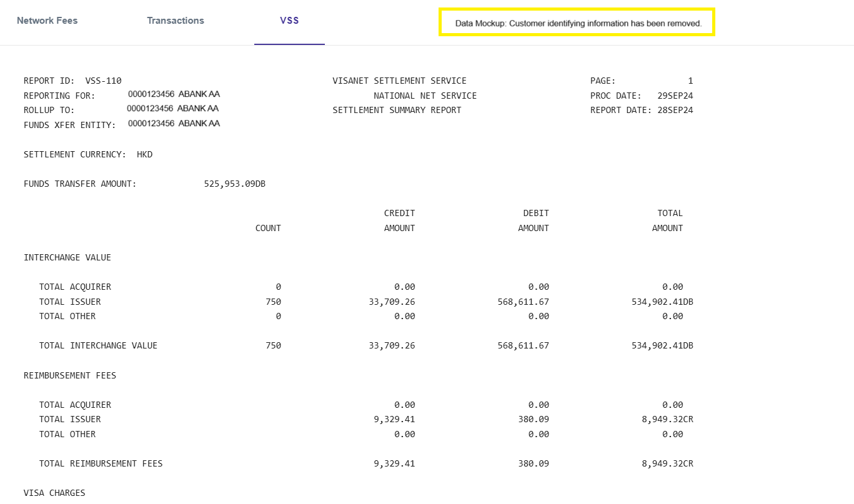
Task: Click the INTERCHANGE VALUE section heading
Action: click(x=67, y=257)
